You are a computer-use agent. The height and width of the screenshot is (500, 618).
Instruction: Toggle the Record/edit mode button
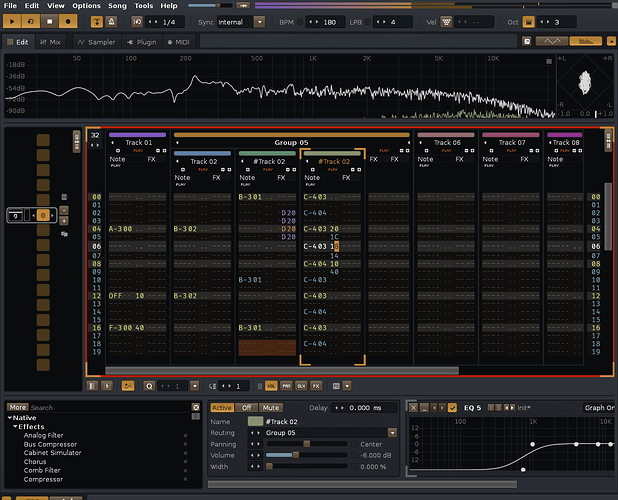coord(67,20)
